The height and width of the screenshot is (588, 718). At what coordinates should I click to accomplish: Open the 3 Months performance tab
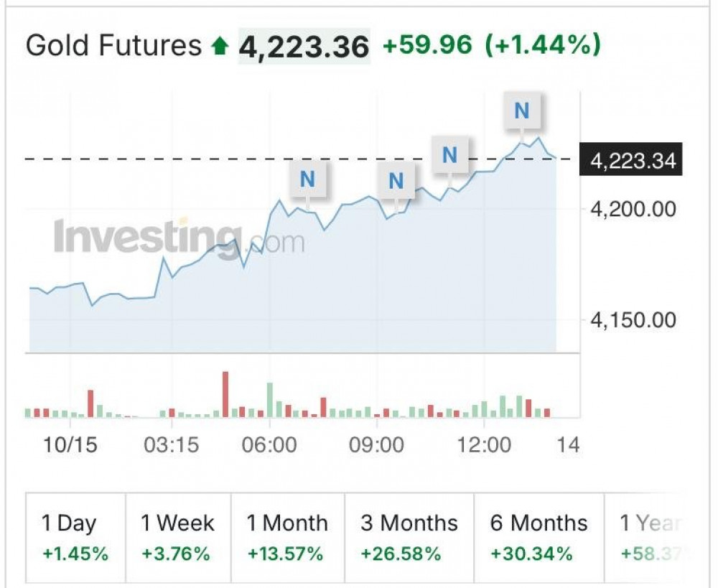click(409, 537)
